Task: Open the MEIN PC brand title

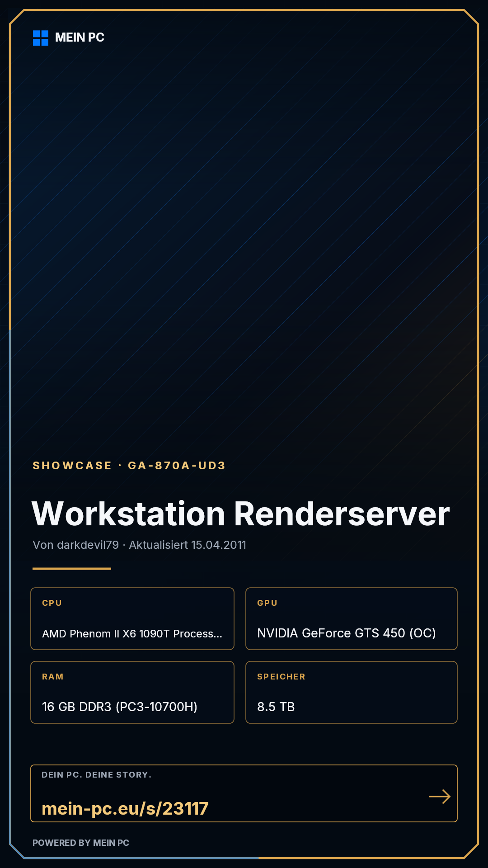Action: point(80,38)
